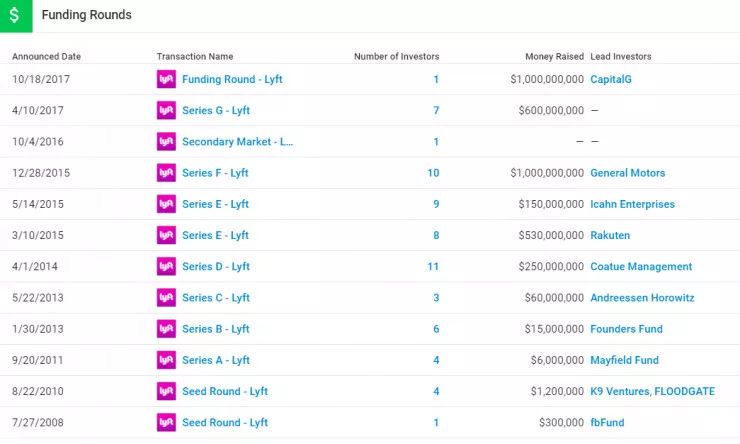Screen dimensions: 740x444
Task: Click Lyft logo beside Series F row
Action: click(x=166, y=173)
